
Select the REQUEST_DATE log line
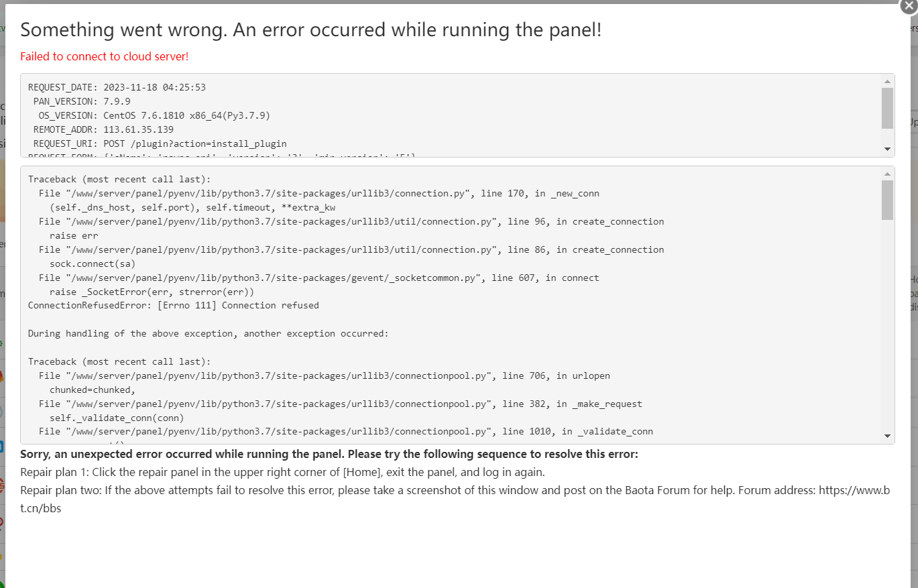tap(117, 86)
